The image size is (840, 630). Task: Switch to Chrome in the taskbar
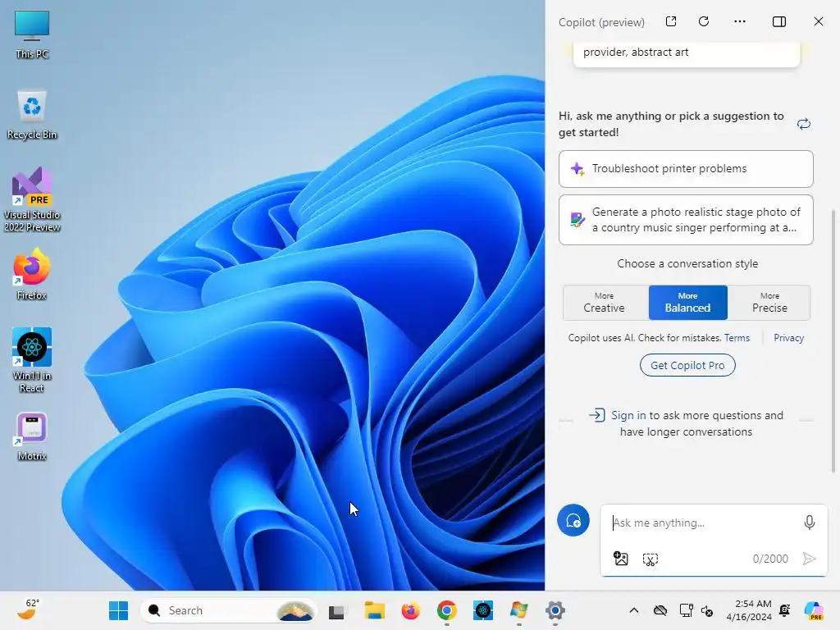click(x=446, y=610)
